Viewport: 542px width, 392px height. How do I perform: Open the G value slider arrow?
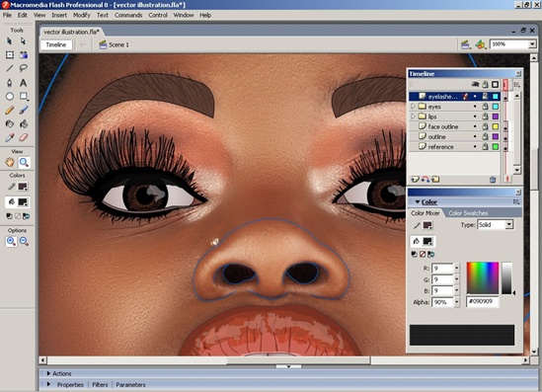(457, 279)
